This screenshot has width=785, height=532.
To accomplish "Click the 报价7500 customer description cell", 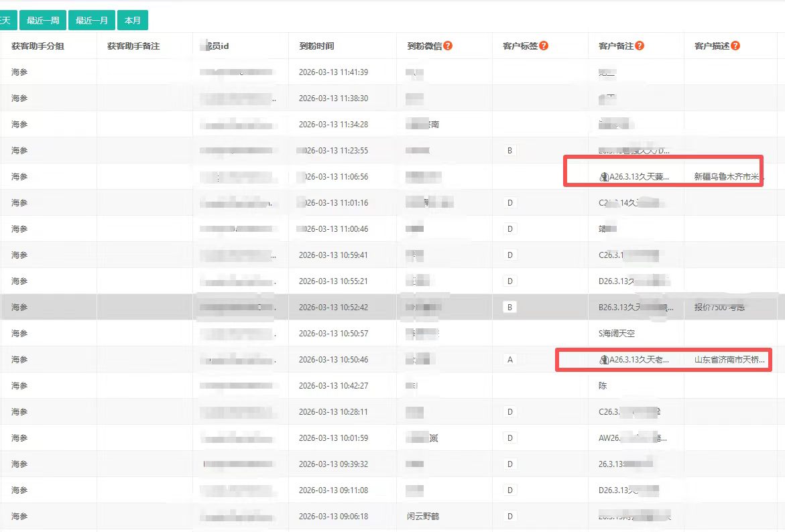I will coord(719,308).
